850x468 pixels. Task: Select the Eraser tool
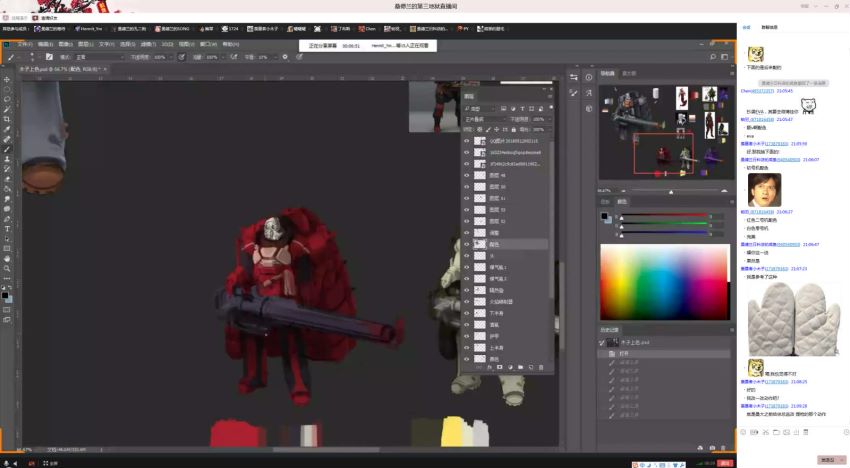tap(7, 179)
